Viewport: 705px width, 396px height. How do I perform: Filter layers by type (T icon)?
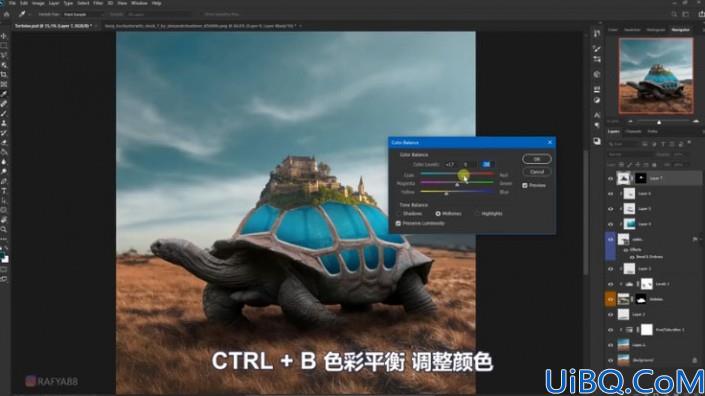point(663,144)
